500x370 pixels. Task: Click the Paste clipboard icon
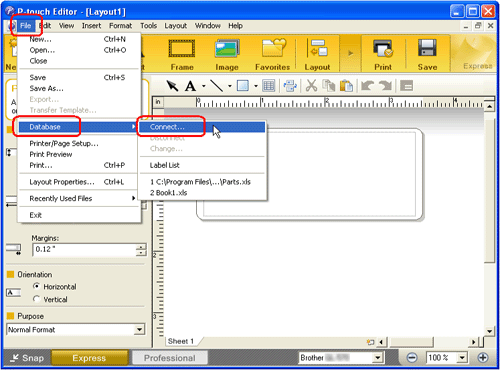pyautogui.click(x=346, y=86)
